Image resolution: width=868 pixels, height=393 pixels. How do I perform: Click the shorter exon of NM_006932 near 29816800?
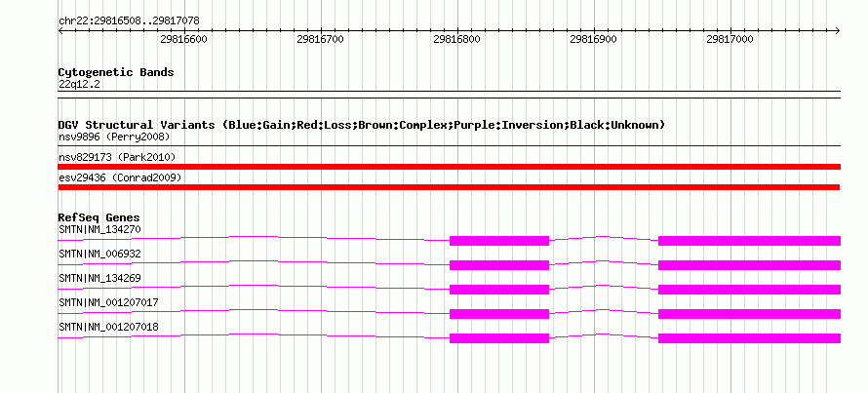(499, 265)
